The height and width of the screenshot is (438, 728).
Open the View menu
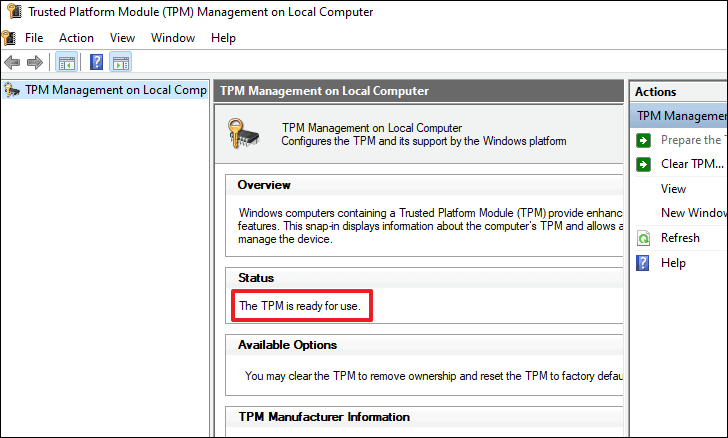(122, 38)
